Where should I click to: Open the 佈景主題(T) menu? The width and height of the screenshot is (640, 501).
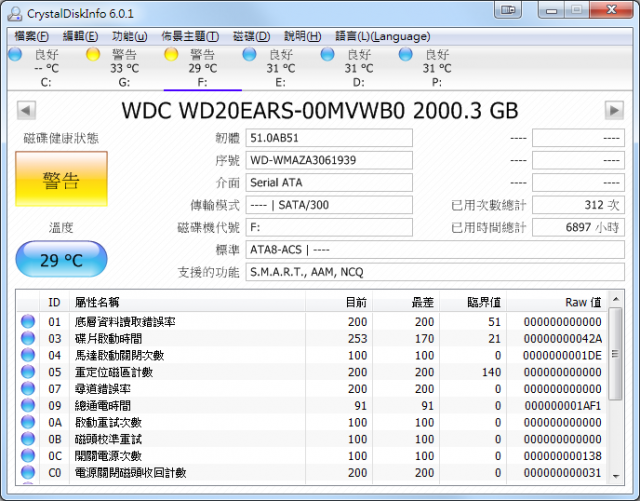[x=190, y=36]
